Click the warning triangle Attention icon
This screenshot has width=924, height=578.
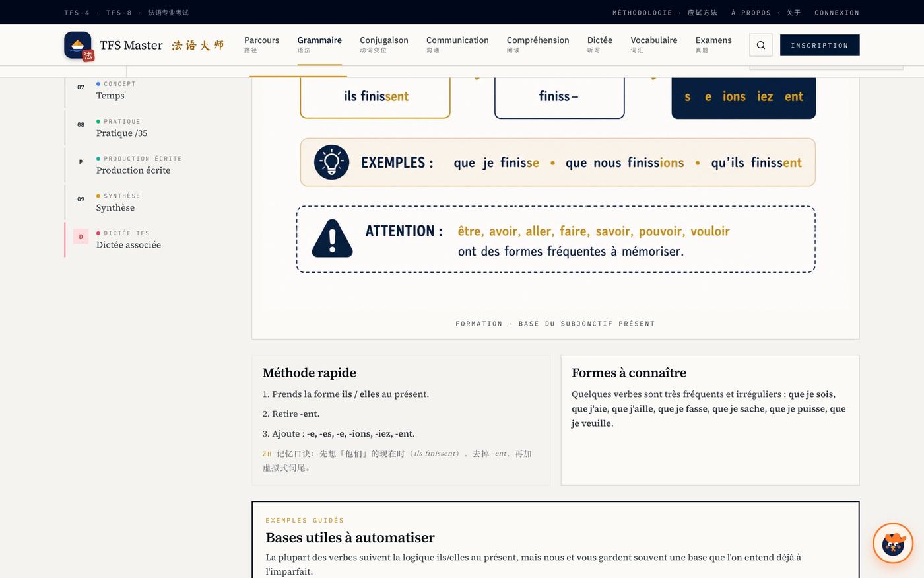[332, 238]
